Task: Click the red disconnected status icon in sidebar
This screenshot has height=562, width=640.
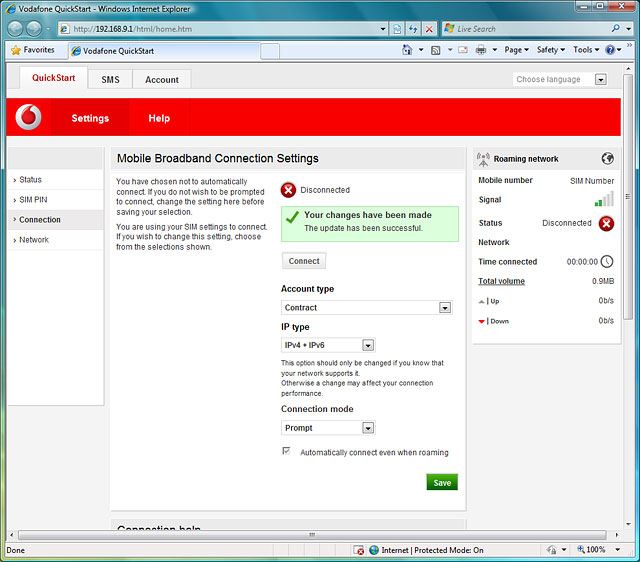Action: pos(606,223)
